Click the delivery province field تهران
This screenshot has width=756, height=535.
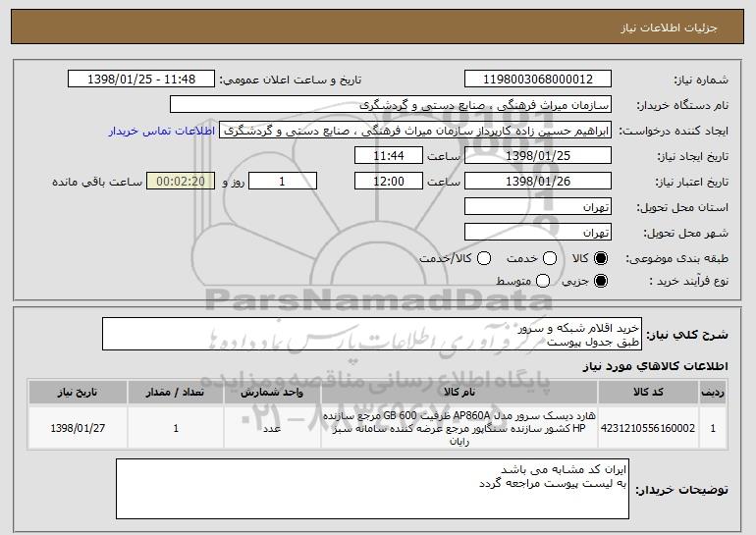click(x=538, y=207)
